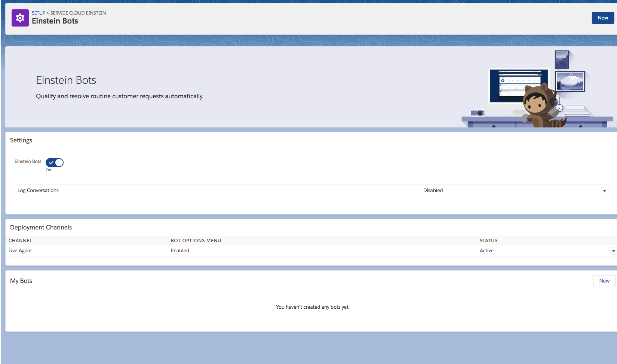Click the Log Conversations label
The height and width of the screenshot is (364, 617).
click(38, 191)
